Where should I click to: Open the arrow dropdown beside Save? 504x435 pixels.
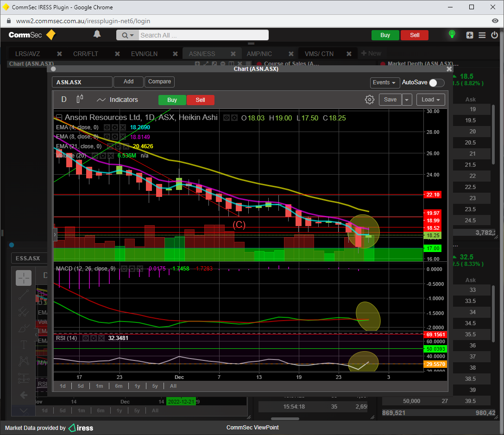407,100
